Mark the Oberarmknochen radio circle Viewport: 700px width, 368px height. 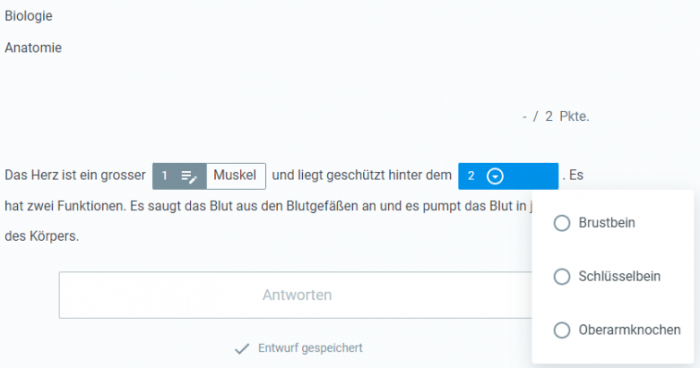tap(562, 330)
